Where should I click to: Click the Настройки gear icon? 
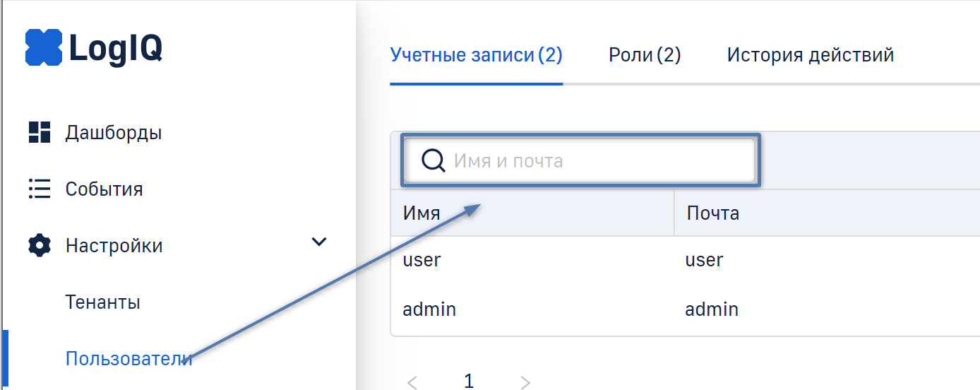tap(40, 245)
